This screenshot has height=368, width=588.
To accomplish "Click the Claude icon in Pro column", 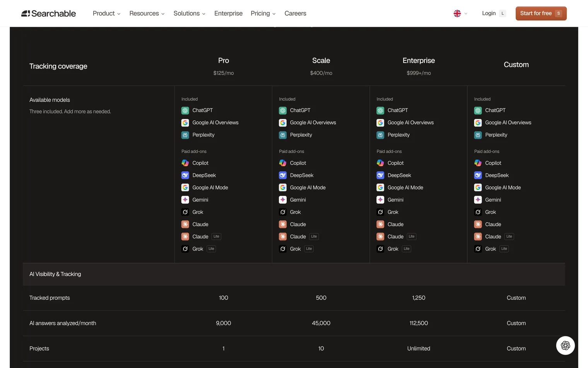I will pyautogui.click(x=185, y=224).
